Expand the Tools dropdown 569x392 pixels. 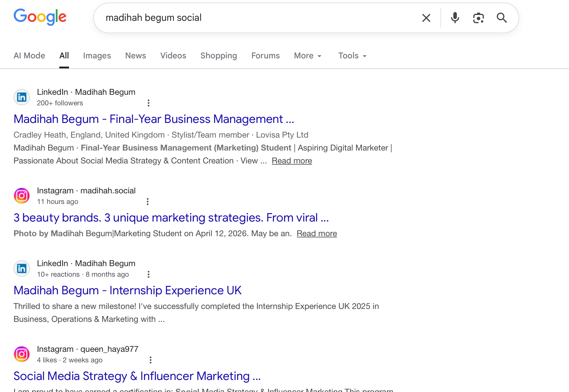point(352,56)
